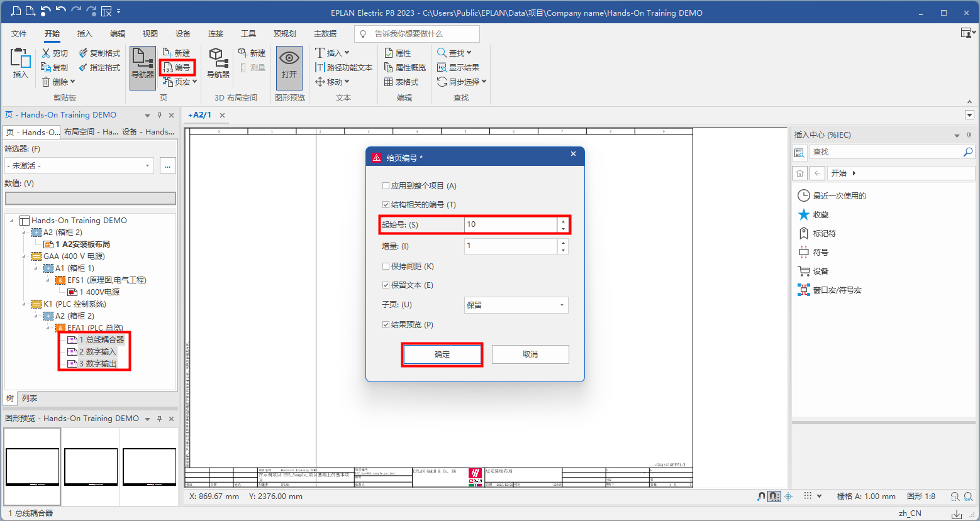The image size is (980, 521).
Task: Click the 属性 icon in 编辑 group
Action: pos(388,53)
